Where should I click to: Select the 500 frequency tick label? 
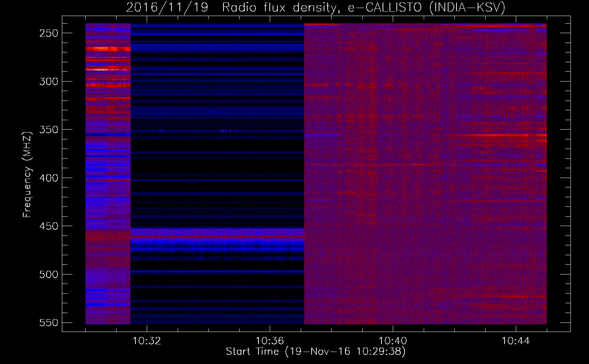pos(49,274)
